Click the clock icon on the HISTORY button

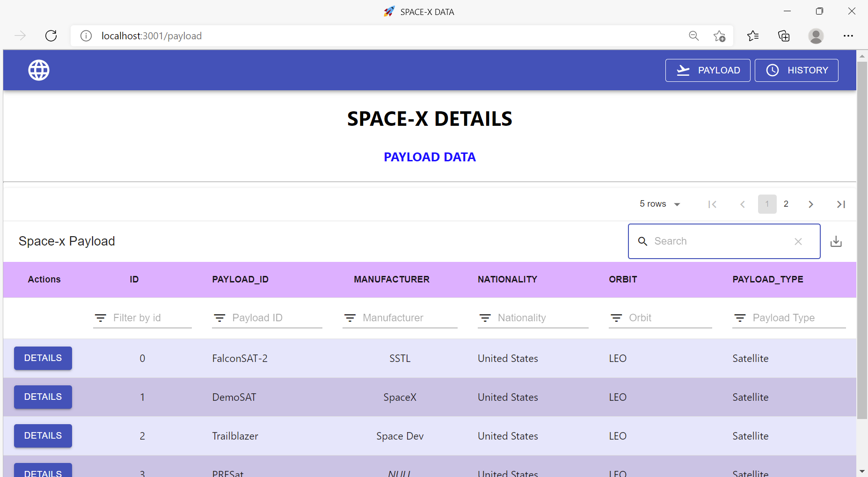773,70
